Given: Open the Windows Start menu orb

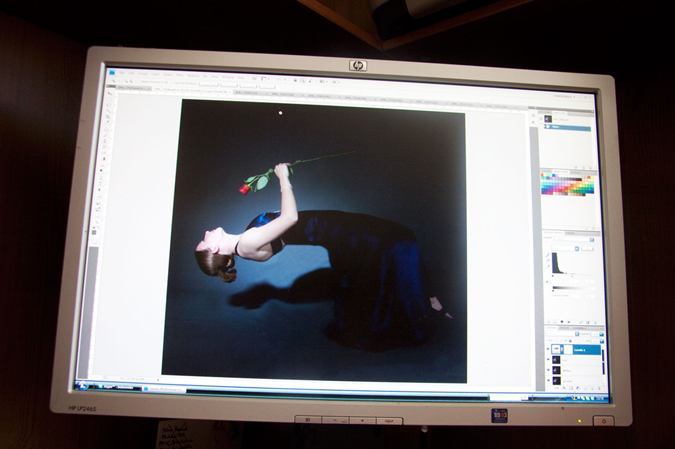Looking at the screenshot, I should 82,386.
